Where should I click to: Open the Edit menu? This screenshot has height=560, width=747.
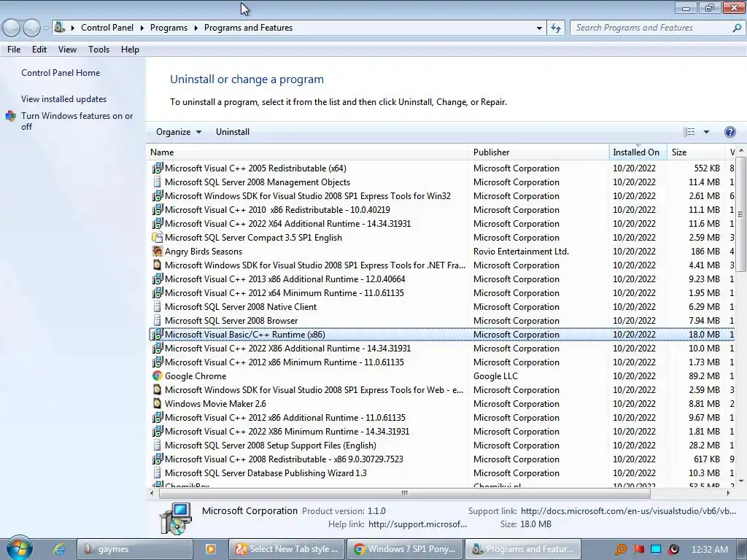[39, 49]
